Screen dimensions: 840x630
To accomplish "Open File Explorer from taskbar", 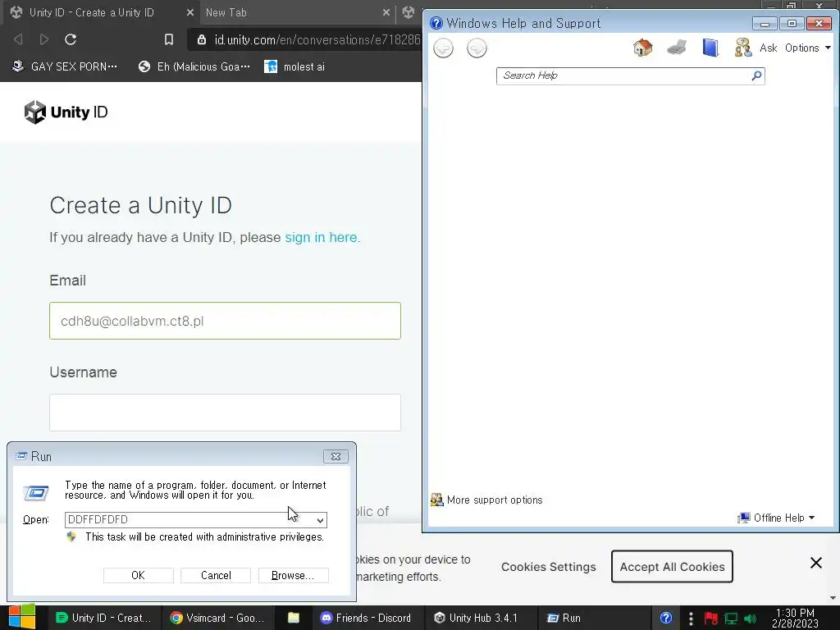I will coord(294,618).
